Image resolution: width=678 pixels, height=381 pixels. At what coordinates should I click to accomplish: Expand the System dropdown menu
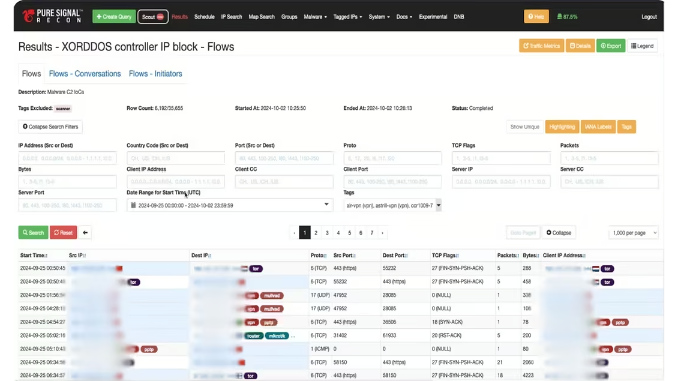pos(379,17)
